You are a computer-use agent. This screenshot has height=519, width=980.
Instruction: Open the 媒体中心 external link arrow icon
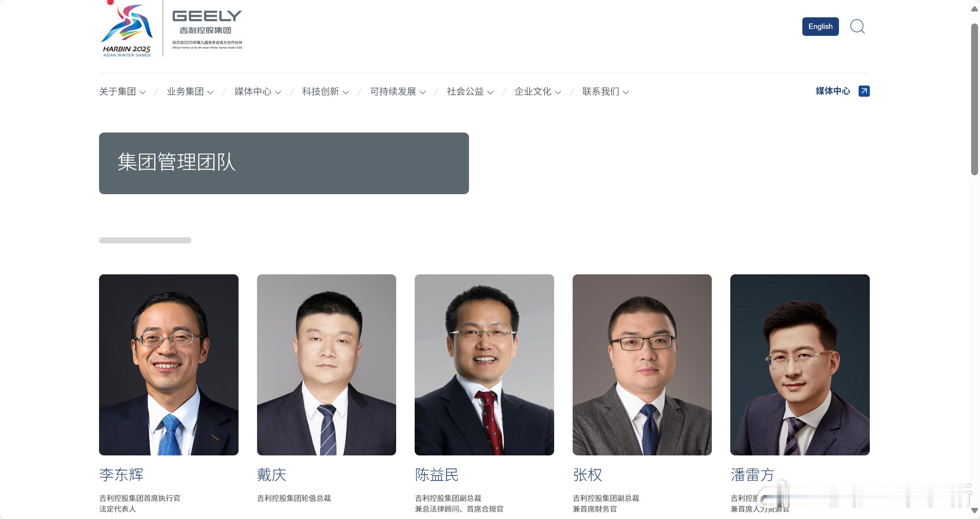pyautogui.click(x=864, y=91)
